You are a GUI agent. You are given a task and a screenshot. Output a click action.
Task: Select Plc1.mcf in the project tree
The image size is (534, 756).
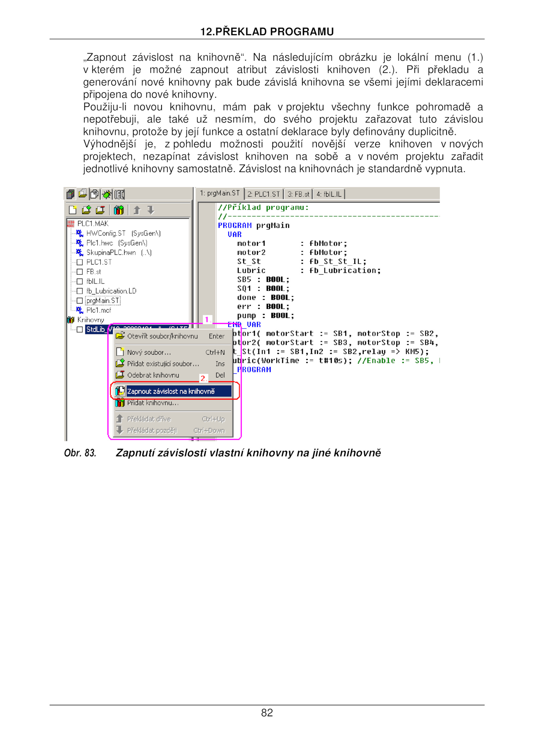click(x=99, y=310)
